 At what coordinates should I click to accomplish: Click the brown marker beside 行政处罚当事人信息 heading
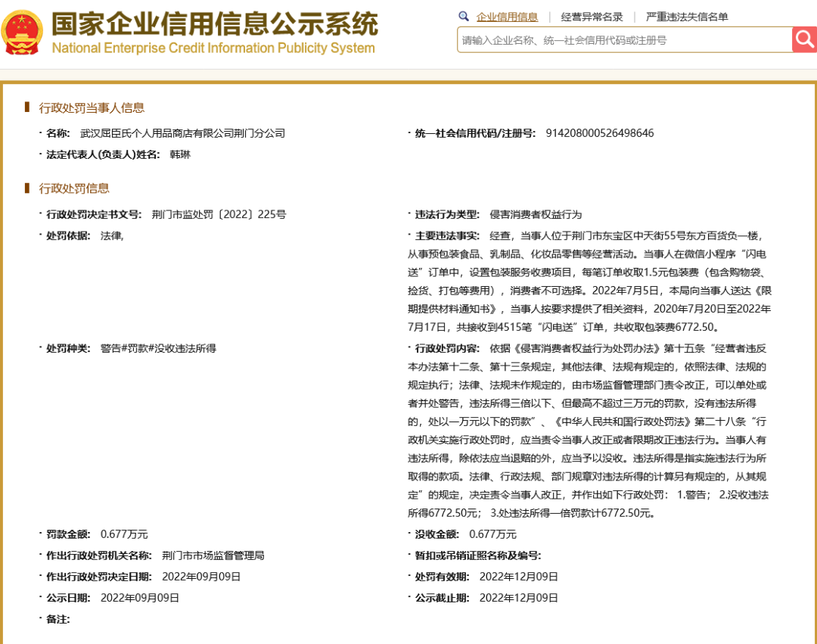[x=27, y=107]
